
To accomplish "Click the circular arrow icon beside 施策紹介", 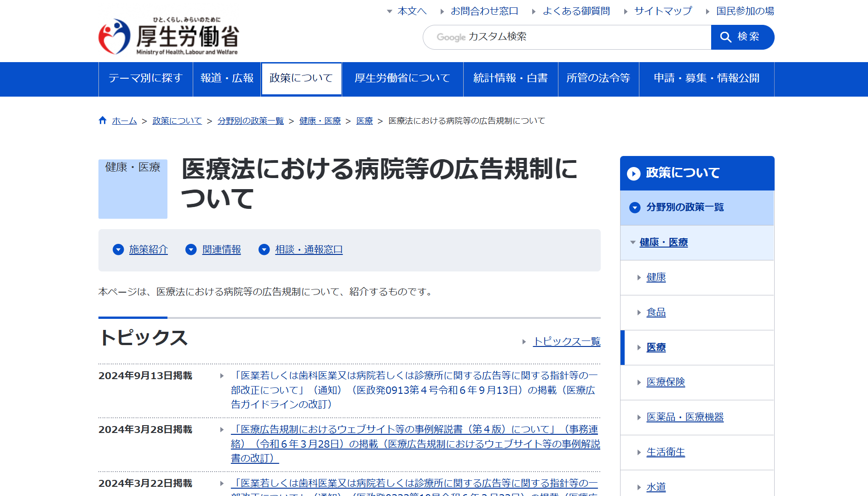I will click(118, 249).
